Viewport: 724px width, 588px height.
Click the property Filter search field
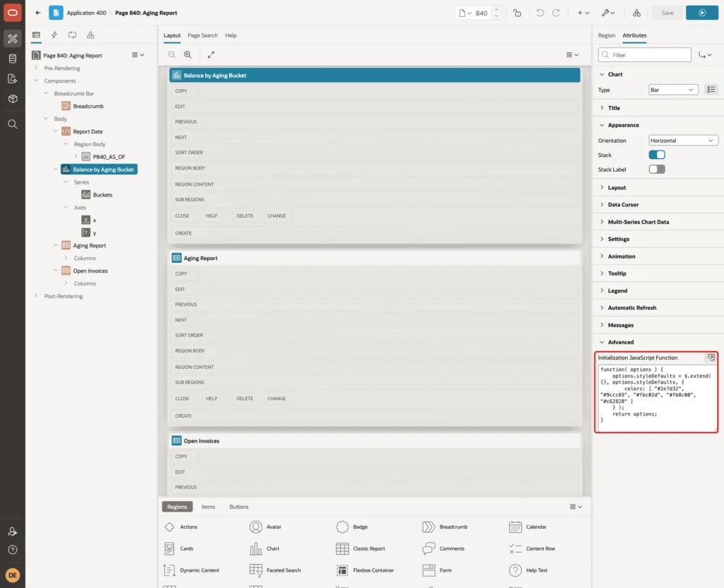(645, 55)
